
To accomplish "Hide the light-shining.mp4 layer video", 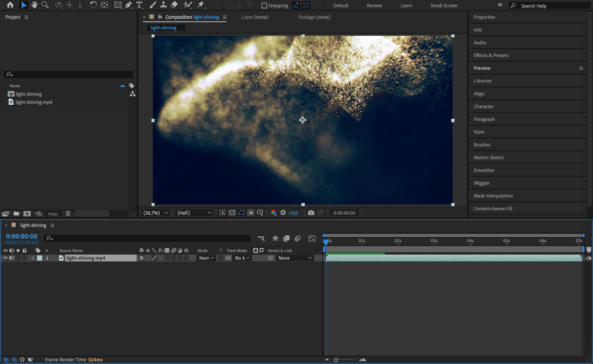I will 5,258.
